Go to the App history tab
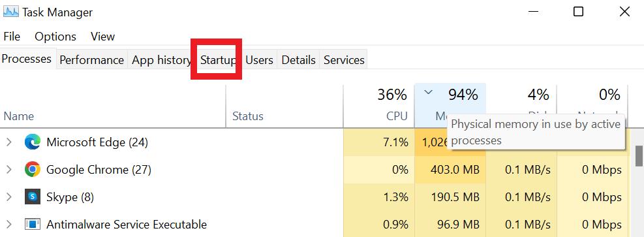644x237 pixels. (x=161, y=60)
